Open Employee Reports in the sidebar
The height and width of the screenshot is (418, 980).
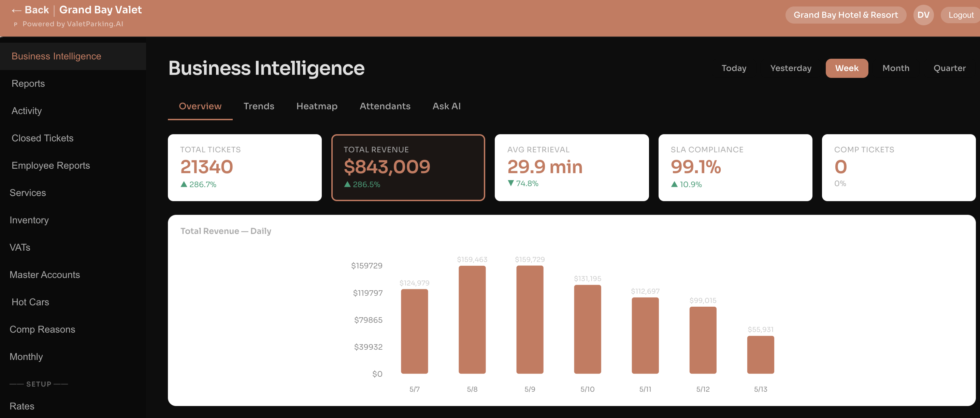pyautogui.click(x=73, y=166)
